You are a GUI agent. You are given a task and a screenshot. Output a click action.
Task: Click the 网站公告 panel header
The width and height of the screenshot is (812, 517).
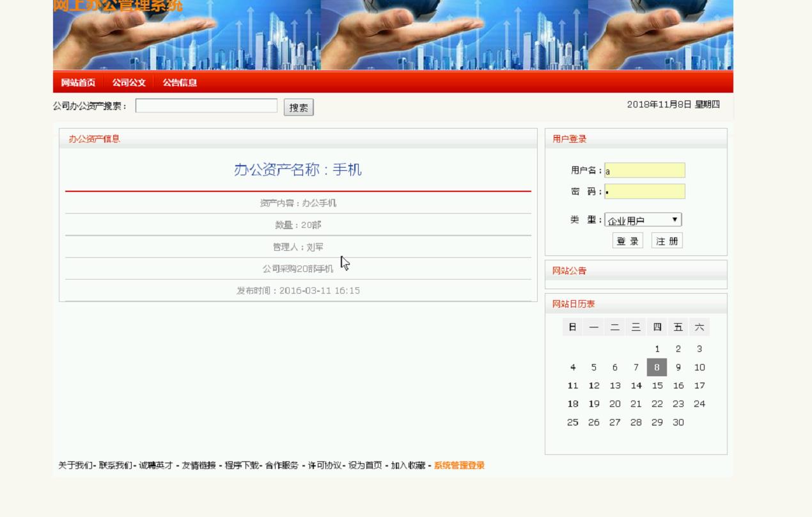(636, 271)
